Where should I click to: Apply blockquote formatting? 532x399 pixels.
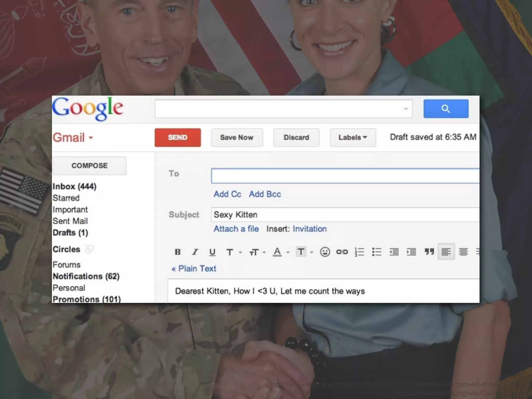point(429,251)
